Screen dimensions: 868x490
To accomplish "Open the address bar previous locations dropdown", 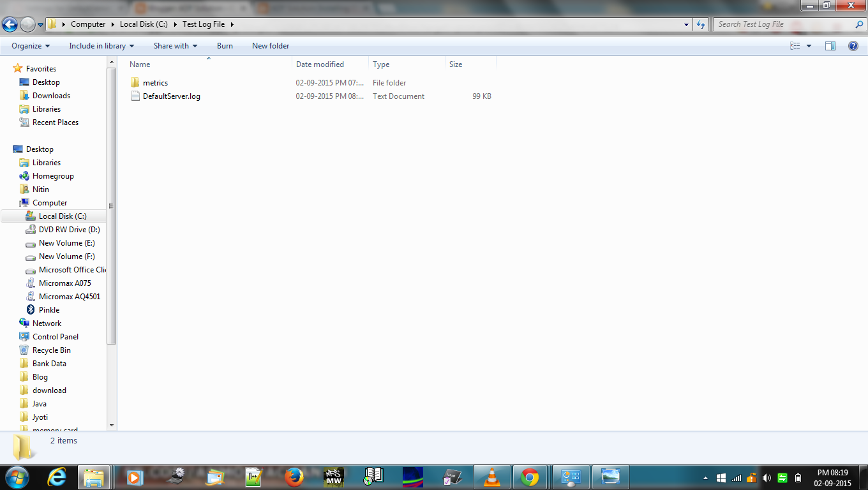I will [x=686, y=24].
